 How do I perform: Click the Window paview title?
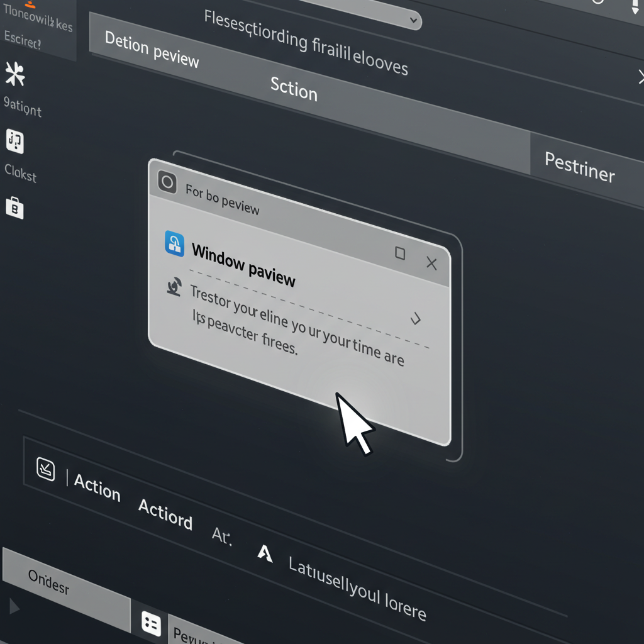(x=243, y=265)
